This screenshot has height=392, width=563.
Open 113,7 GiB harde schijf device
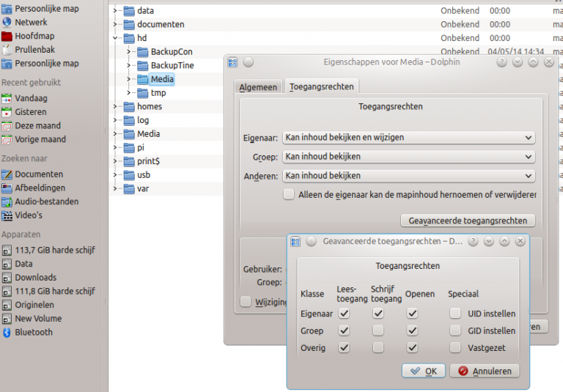point(54,250)
